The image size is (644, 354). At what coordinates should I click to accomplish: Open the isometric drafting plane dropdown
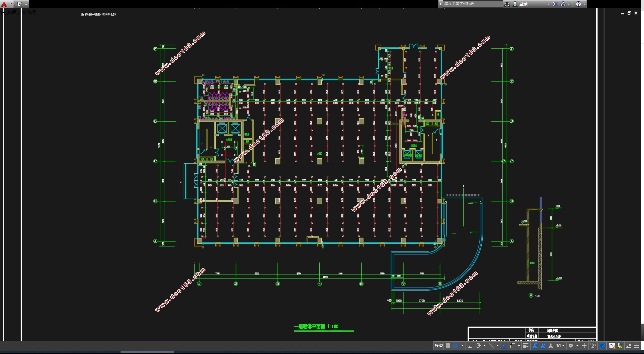(497, 346)
